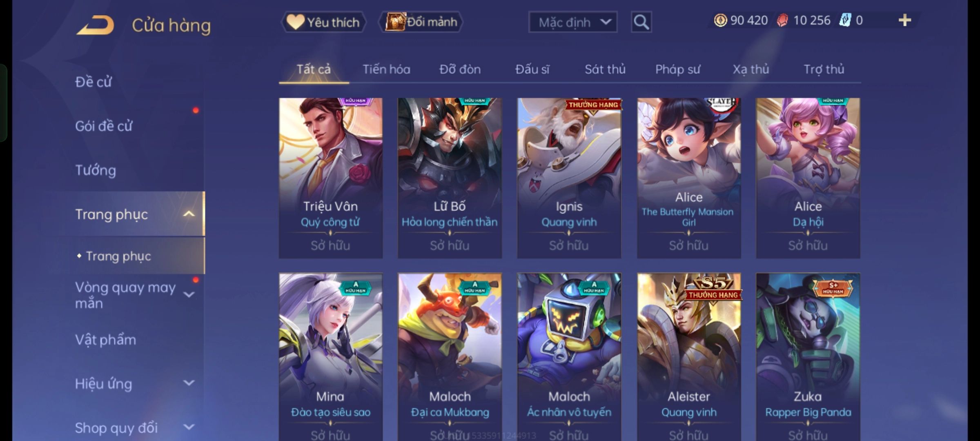Image resolution: width=980 pixels, height=441 pixels.
Task: Switch to the Tiến hóa tab
Action: point(386,69)
